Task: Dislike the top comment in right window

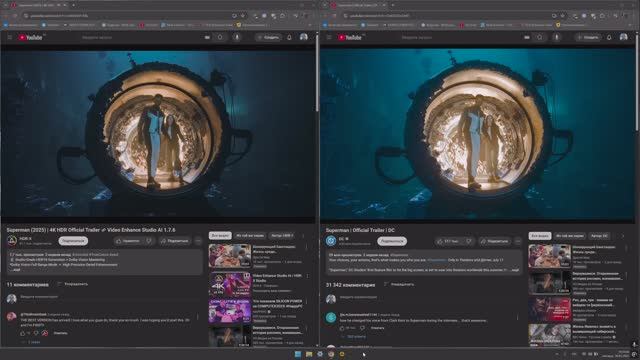Action: pyautogui.click(x=362, y=328)
